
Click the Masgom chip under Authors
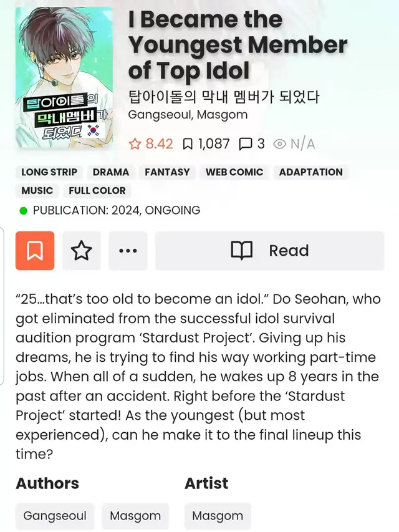135,516
